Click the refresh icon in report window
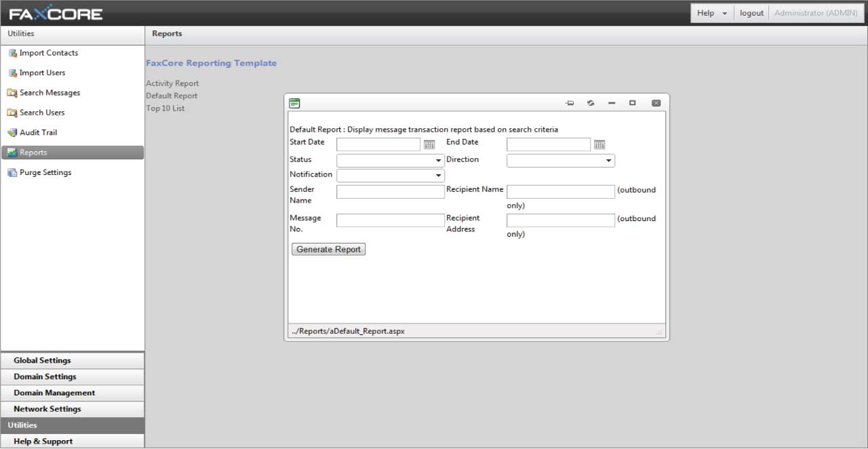The width and height of the screenshot is (868, 449). 591,103
